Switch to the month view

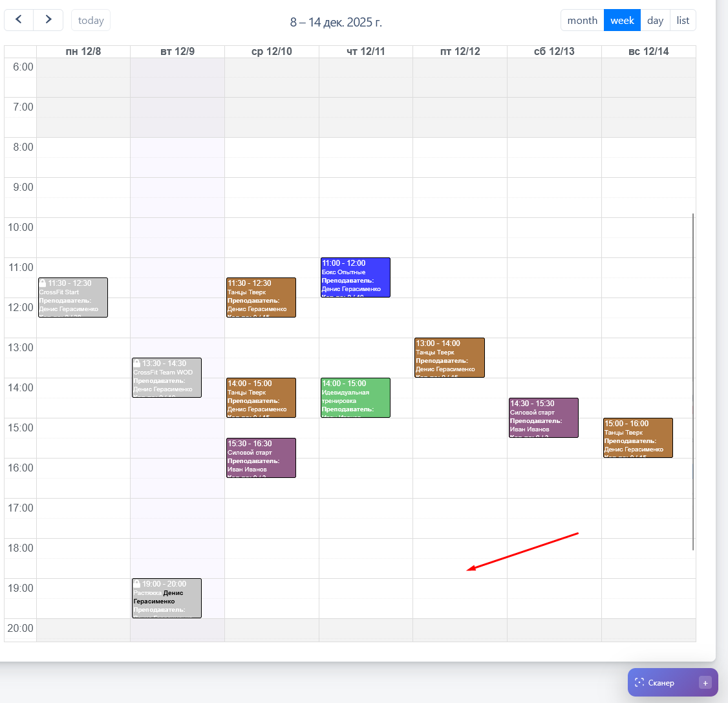tap(582, 20)
